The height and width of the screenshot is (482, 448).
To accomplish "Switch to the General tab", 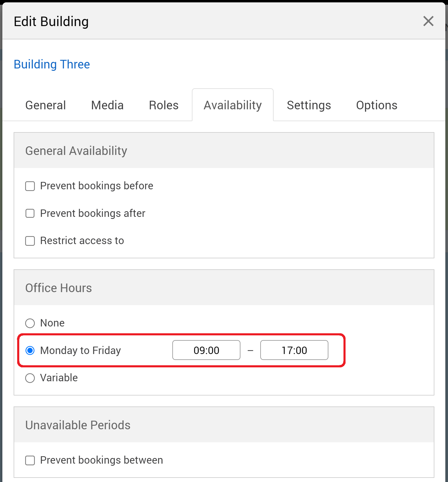I will coord(46,105).
